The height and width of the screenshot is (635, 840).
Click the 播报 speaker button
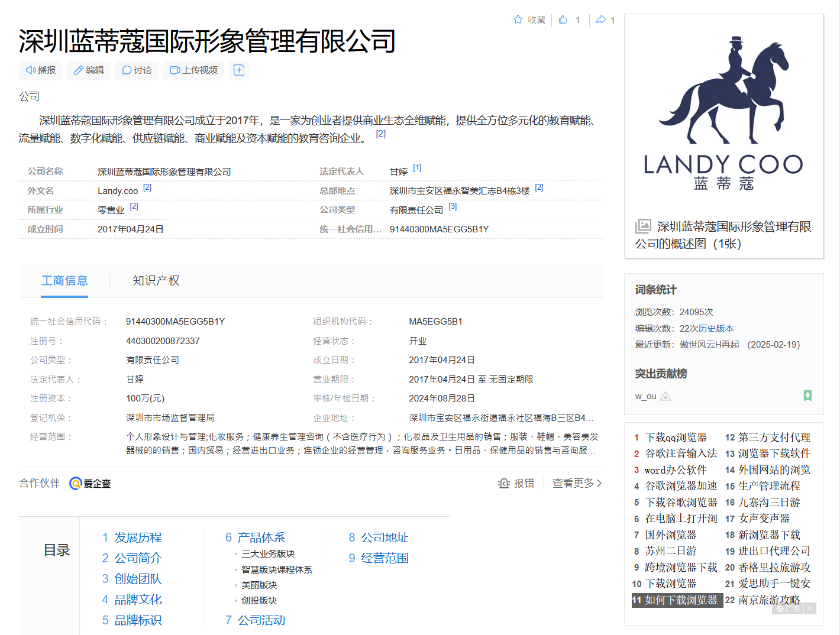[x=41, y=70]
